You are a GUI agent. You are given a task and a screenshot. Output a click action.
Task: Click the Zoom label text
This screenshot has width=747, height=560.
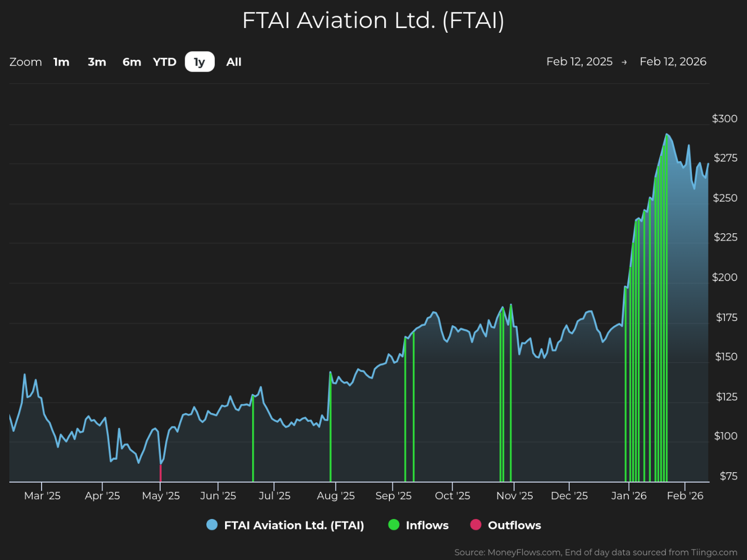(x=25, y=62)
